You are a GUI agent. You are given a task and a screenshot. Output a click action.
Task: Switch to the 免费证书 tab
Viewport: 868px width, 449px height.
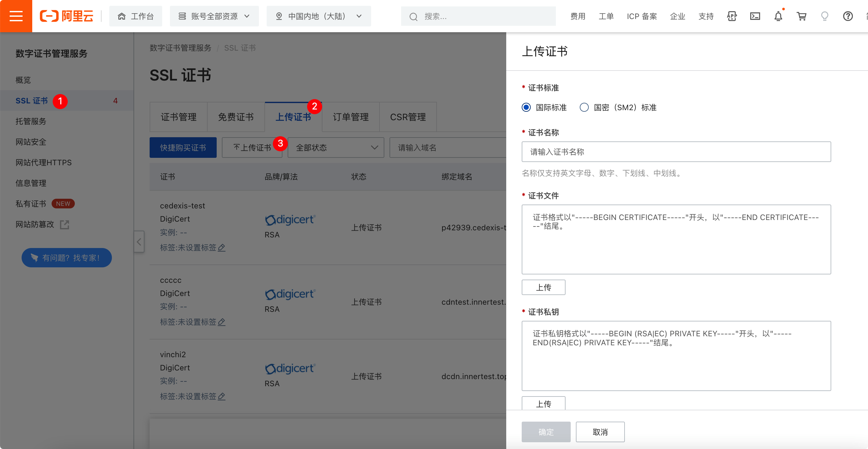pyautogui.click(x=236, y=117)
